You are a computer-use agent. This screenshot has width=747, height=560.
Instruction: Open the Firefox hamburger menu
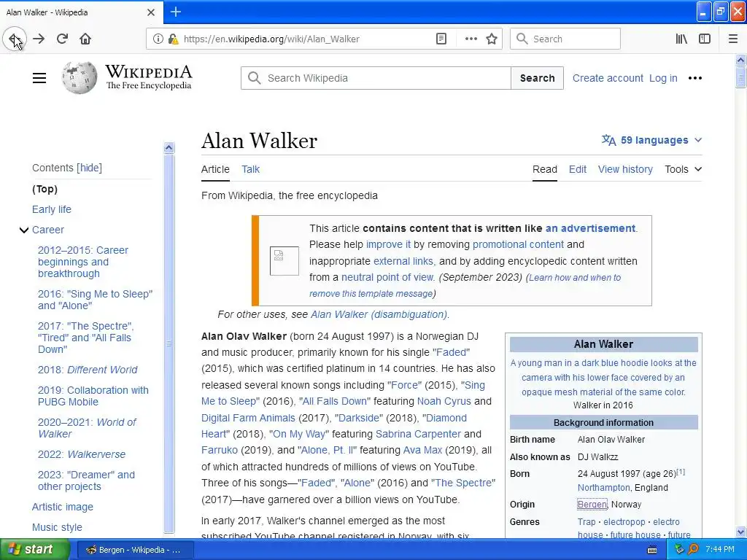(x=732, y=39)
